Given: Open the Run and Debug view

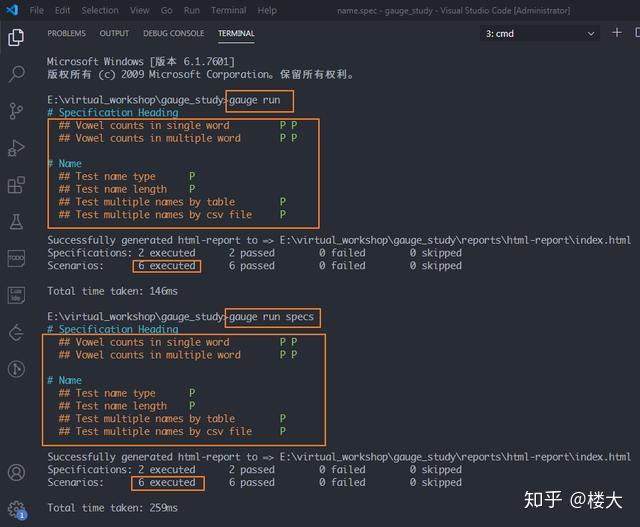Looking at the screenshot, I should point(16,148).
